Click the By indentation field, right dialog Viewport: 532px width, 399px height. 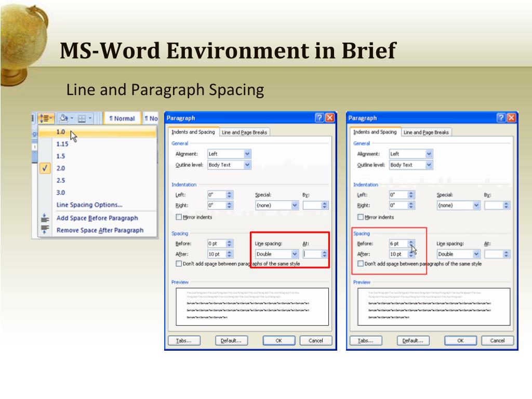coord(494,205)
